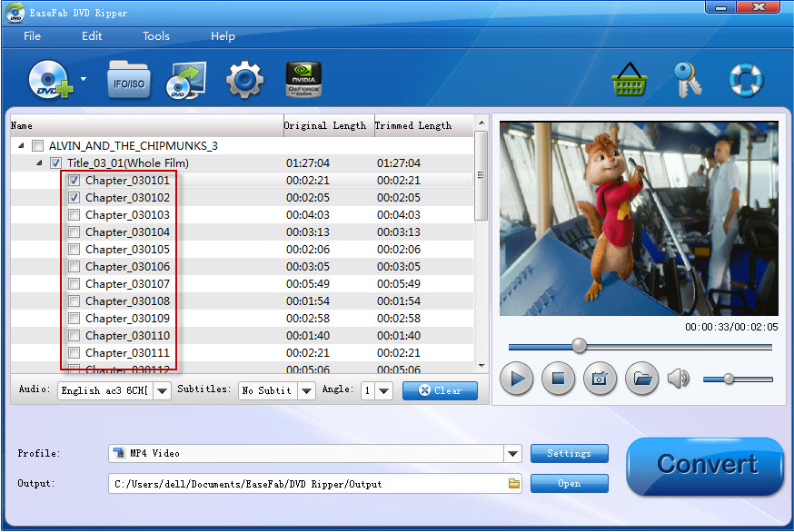The width and height of the screenshot is (794, 532).
Task: Check the Chapter_030111 checkbox
Action: 74,352
